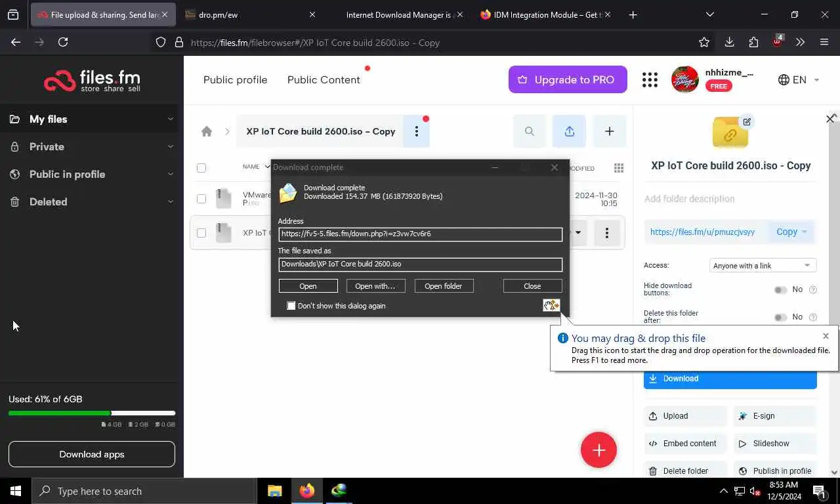
Task: Go back to the previous page
Action: (16, 42)
